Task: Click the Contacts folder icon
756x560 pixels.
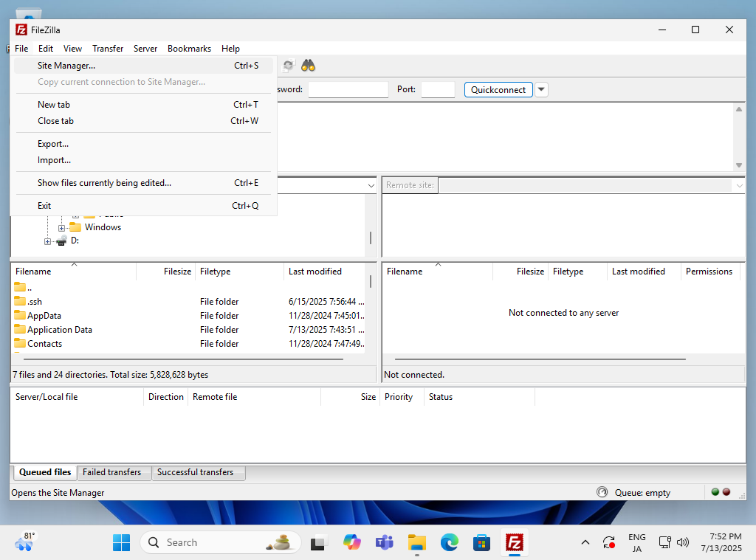Action: 19,343
